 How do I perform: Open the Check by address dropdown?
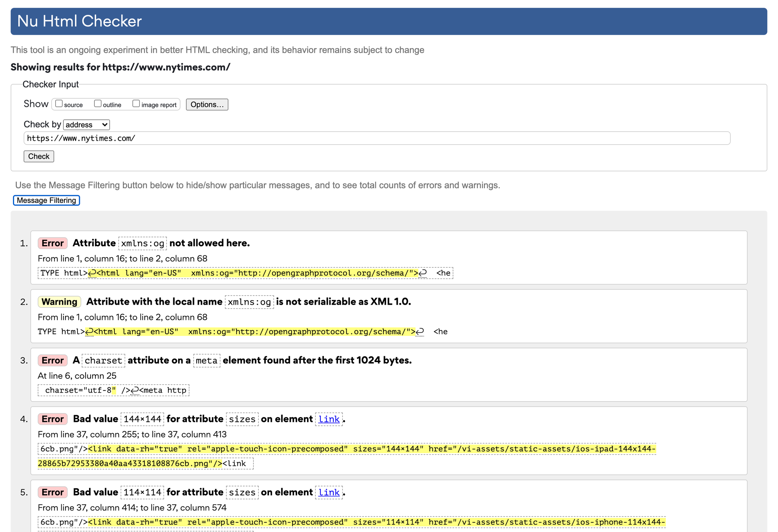[x=87, y=125]
